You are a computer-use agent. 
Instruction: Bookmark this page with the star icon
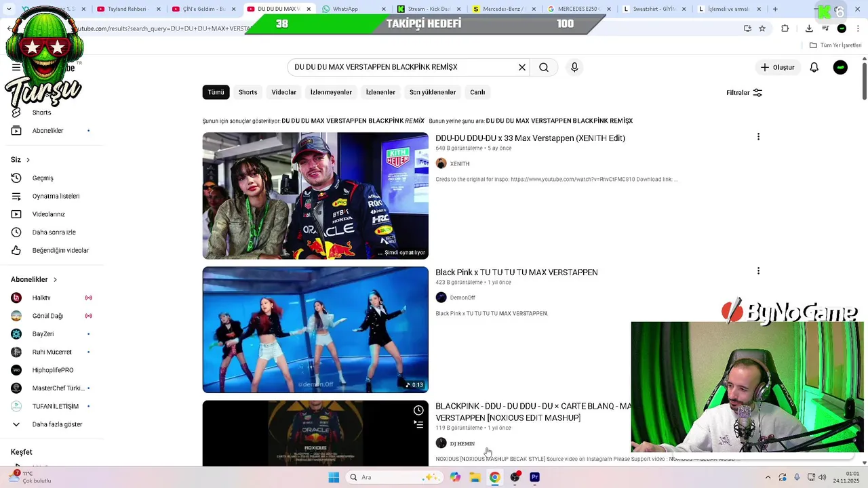(762, 28)
